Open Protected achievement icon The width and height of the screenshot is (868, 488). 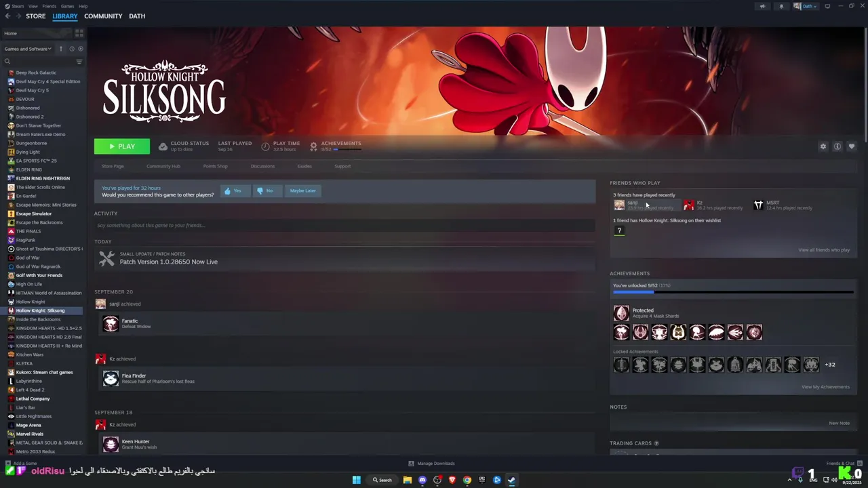(621, 312)
